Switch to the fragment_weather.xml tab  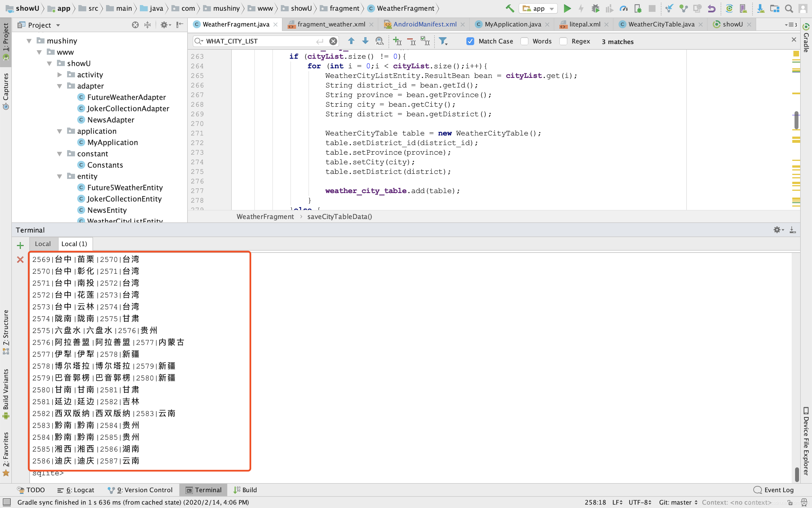click(x=331, y=24)
